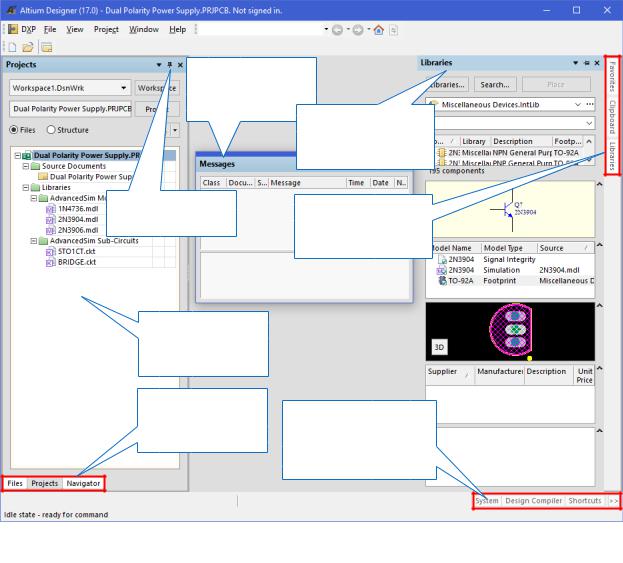Open the Workspace1.DsnWrk dropdown

124,88
